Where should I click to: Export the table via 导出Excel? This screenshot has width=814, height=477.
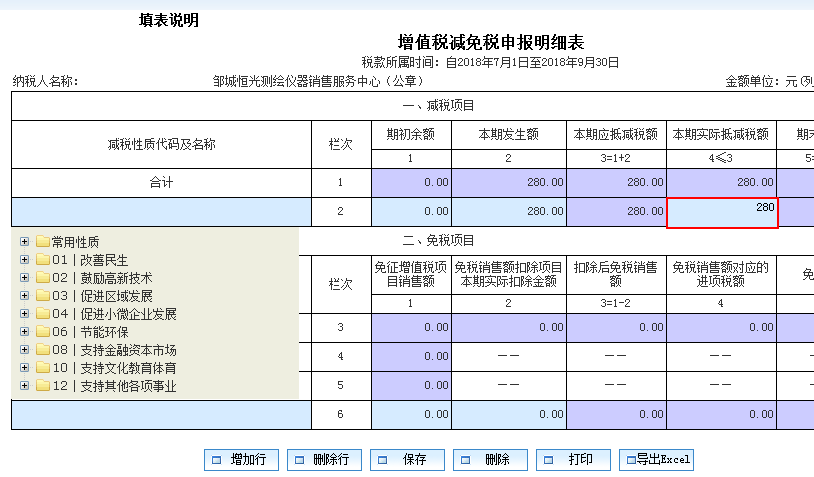pos(657,460)
